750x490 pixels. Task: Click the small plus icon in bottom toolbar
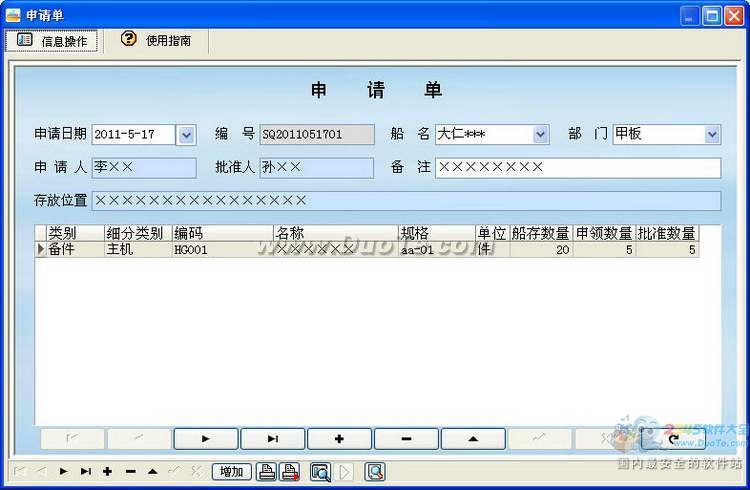point(107,471)
